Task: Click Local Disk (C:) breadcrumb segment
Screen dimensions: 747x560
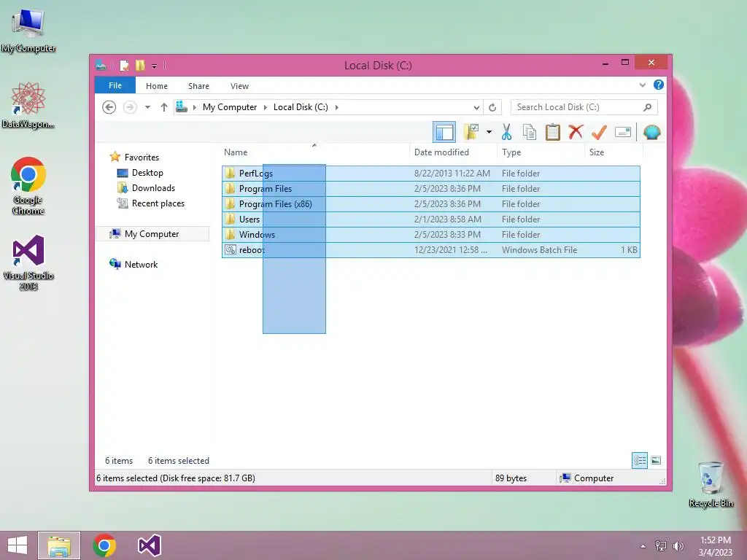Action: click(x=301, y=107)
